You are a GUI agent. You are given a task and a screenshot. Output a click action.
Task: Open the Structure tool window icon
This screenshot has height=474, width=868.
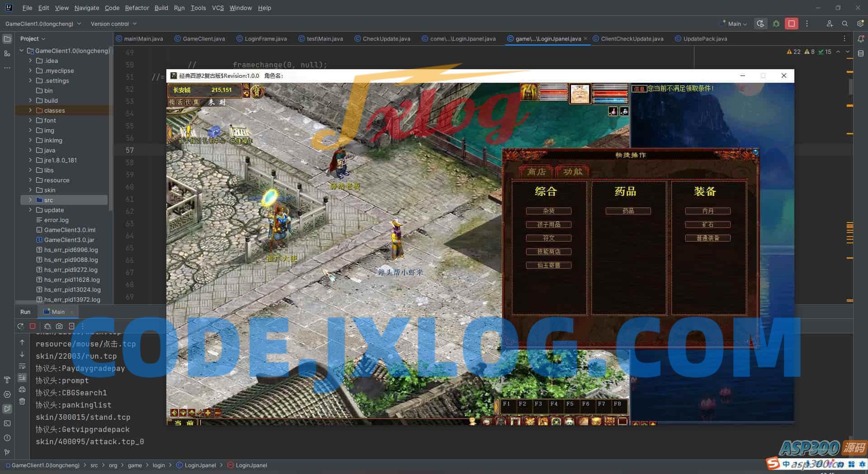[x=7, y=53]
